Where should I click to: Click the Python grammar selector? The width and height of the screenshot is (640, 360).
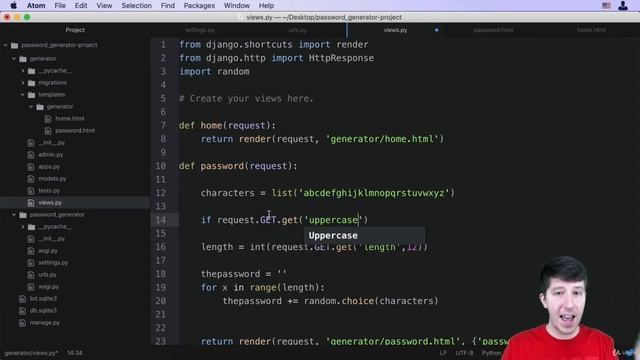pos(491,353)
